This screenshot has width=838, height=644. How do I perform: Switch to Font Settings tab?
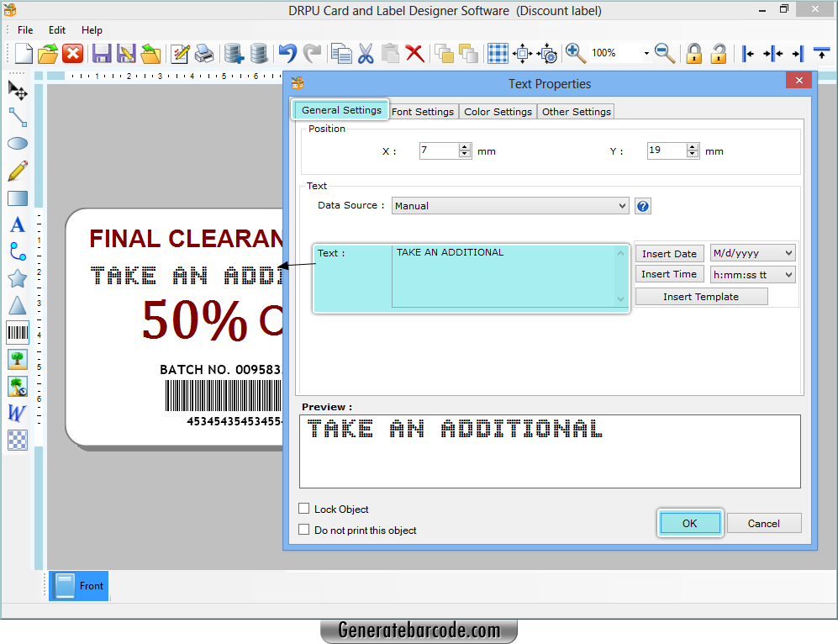coord(423,112)
